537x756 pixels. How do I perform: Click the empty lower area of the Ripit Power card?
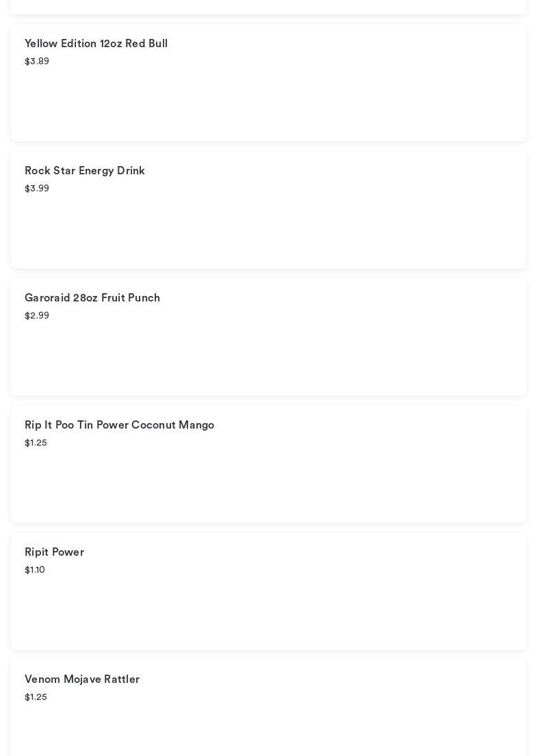point(268,615)
